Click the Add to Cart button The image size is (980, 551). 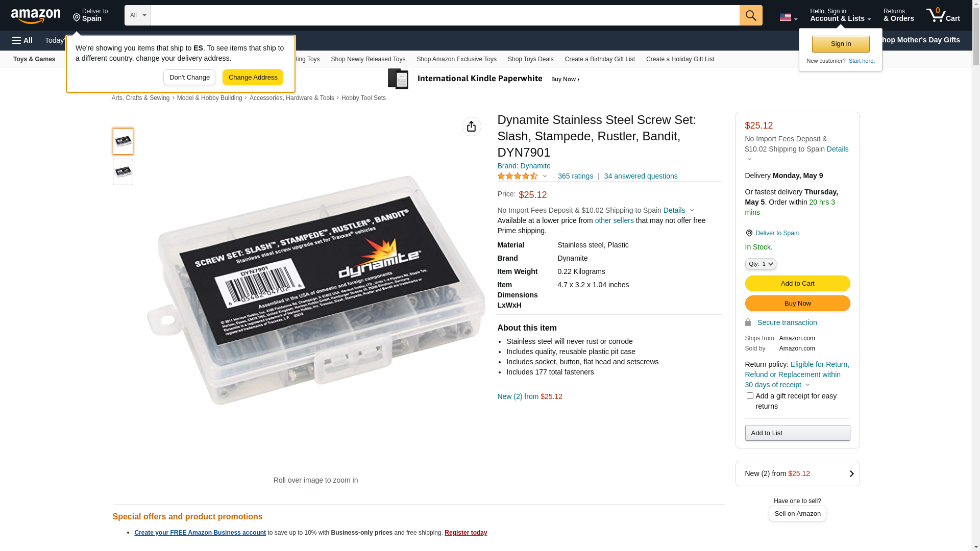pyautogui.click(x=797, y=284)
